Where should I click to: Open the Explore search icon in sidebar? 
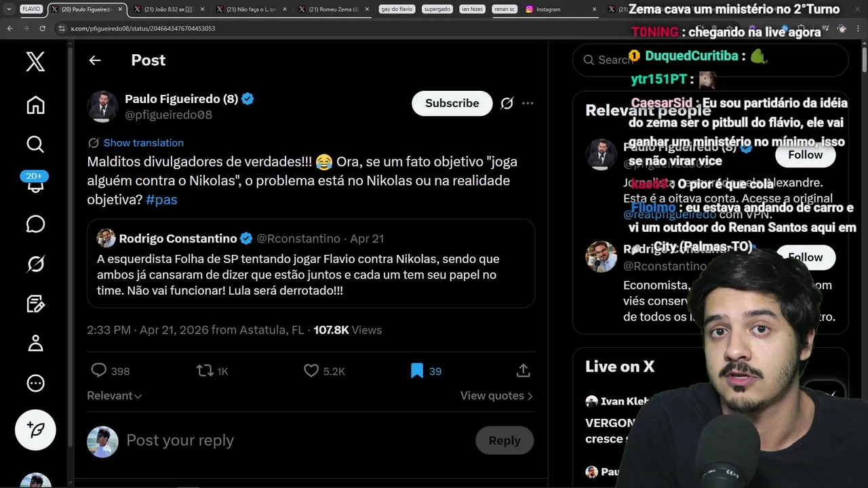(35, 144)
